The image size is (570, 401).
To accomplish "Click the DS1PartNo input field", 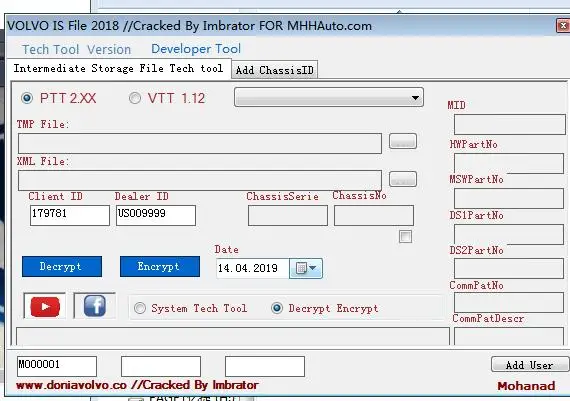I will [509, 234].
